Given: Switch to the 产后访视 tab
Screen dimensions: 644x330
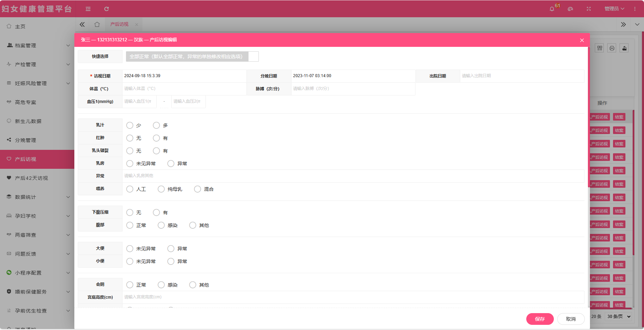Looking at the screenshot, I should pyautogui.click(x=119, y=24).
